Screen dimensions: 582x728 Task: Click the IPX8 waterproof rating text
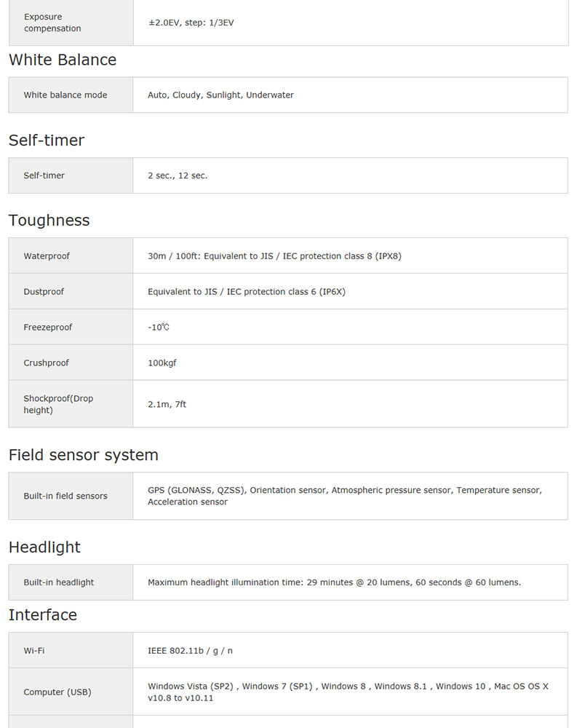388,256
